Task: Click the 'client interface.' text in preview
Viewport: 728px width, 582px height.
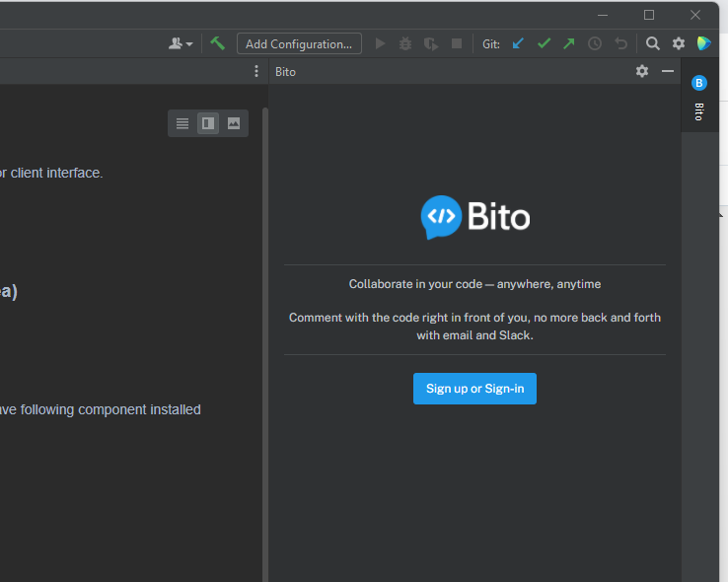Action: click(56, 173)
